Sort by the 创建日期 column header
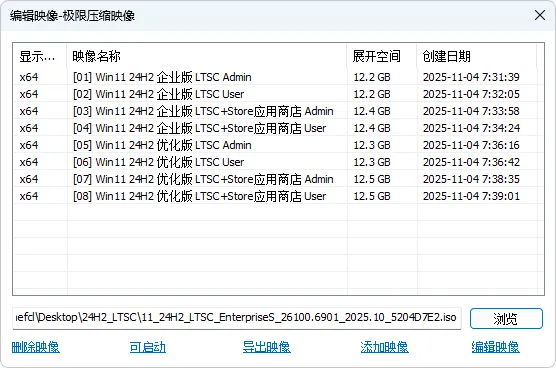The image size is (556, 368). coord(476,56)
